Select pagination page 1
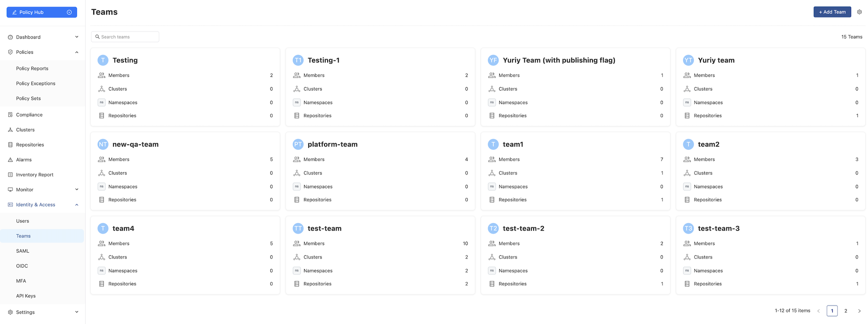Screen dimensions: 868x324 (x=832, y=311)
